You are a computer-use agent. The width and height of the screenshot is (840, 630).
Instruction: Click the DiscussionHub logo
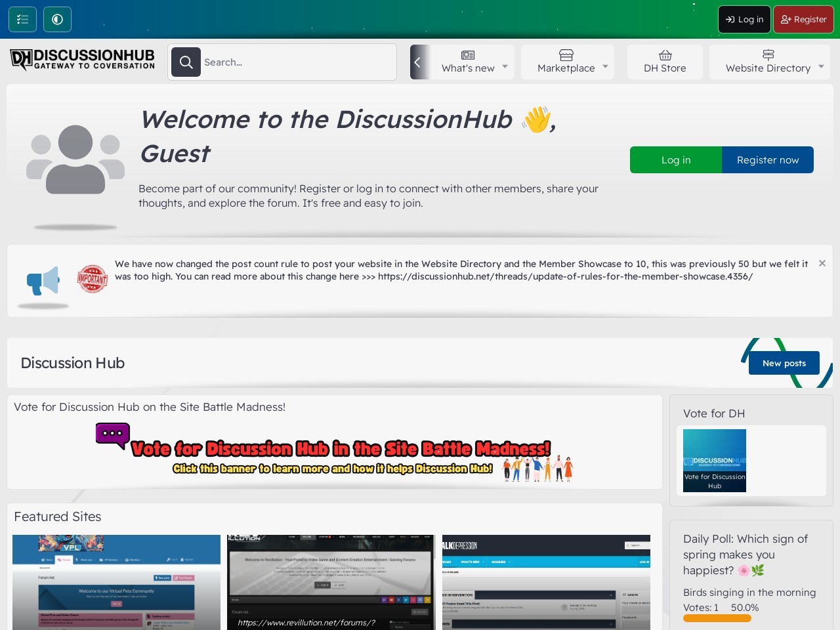coord(83,60)
